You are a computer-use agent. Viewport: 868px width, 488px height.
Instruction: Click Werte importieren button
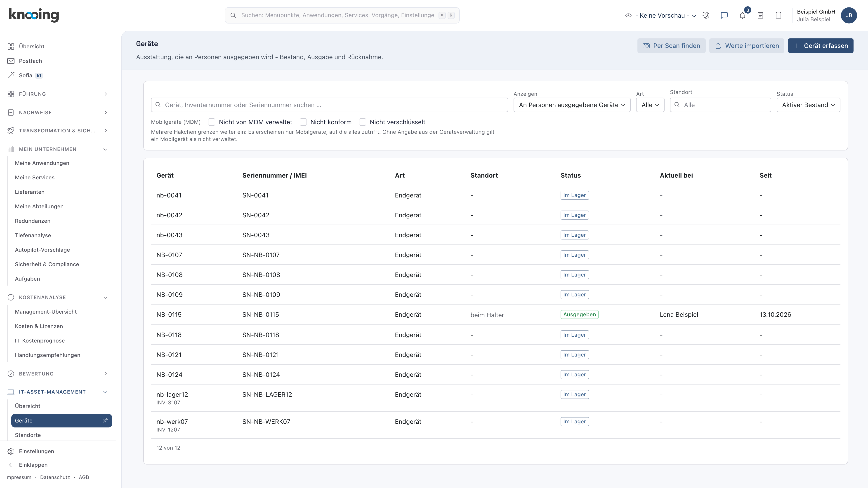coord(747,45)
